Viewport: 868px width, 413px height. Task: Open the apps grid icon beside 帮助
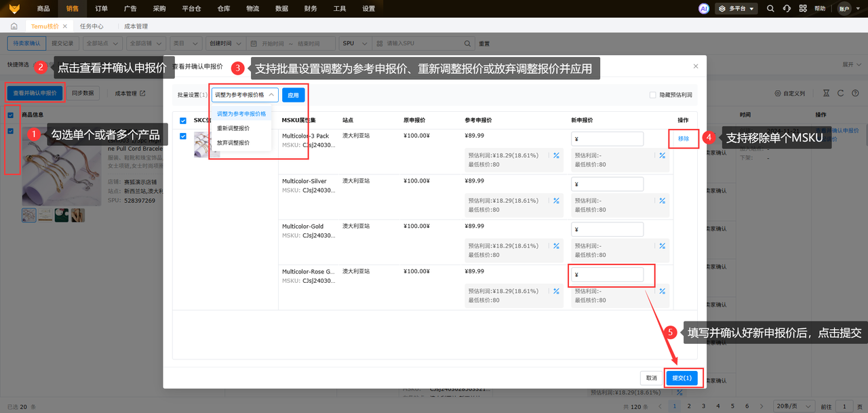[x=803, y=9]
